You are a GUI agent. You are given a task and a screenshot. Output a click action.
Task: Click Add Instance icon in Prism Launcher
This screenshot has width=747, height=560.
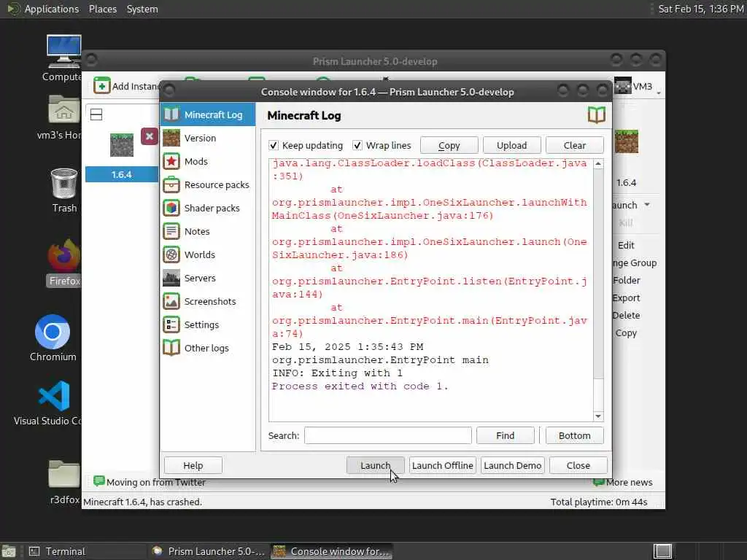tap(101, 86)
